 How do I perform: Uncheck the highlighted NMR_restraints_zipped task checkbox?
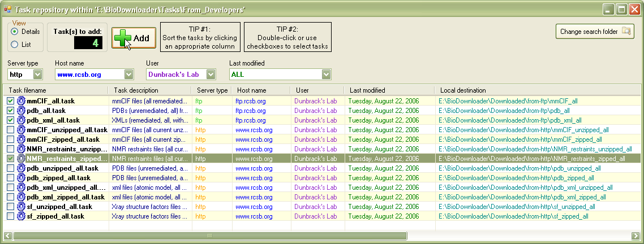click(10, 158)
